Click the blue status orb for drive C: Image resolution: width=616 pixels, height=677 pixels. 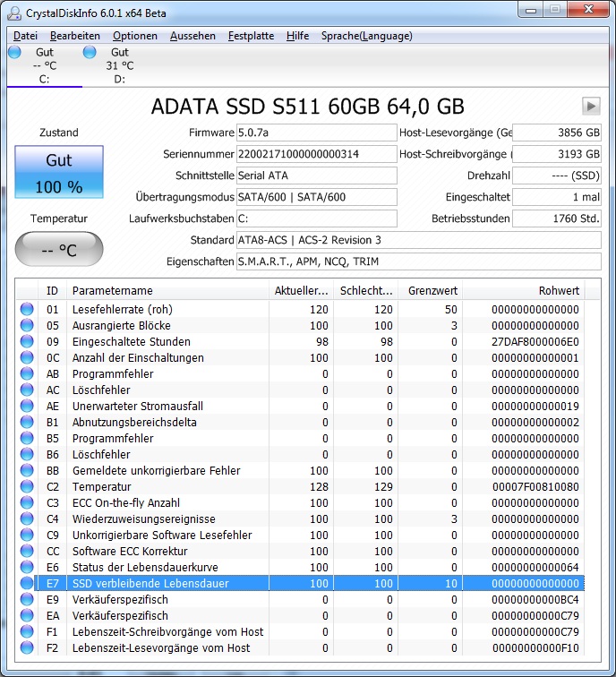click(14, 52)
